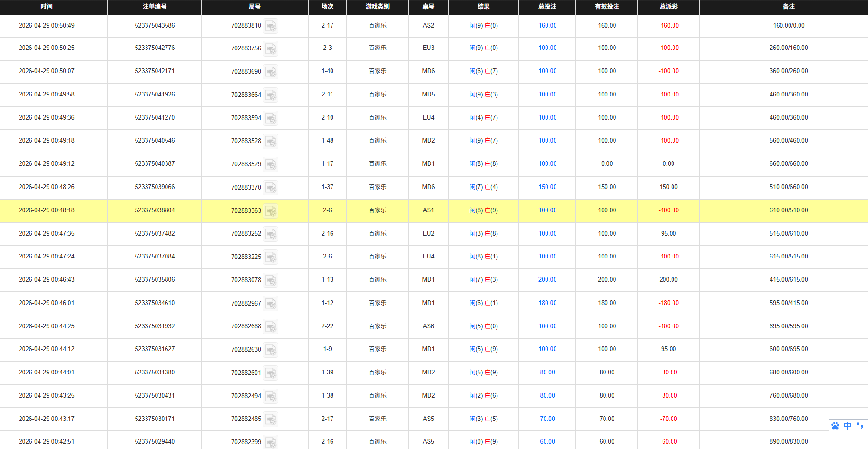Open video replay for round 702883225

(271, 257)
